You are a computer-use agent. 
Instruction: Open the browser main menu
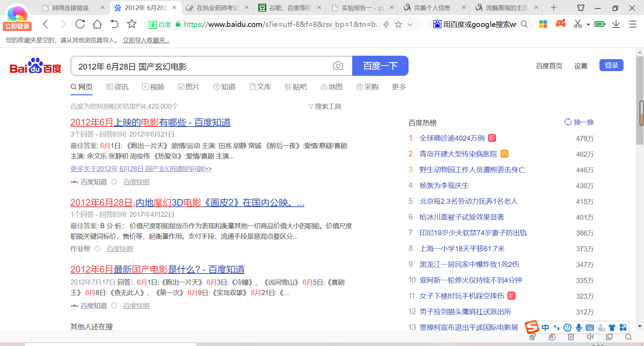633,24
